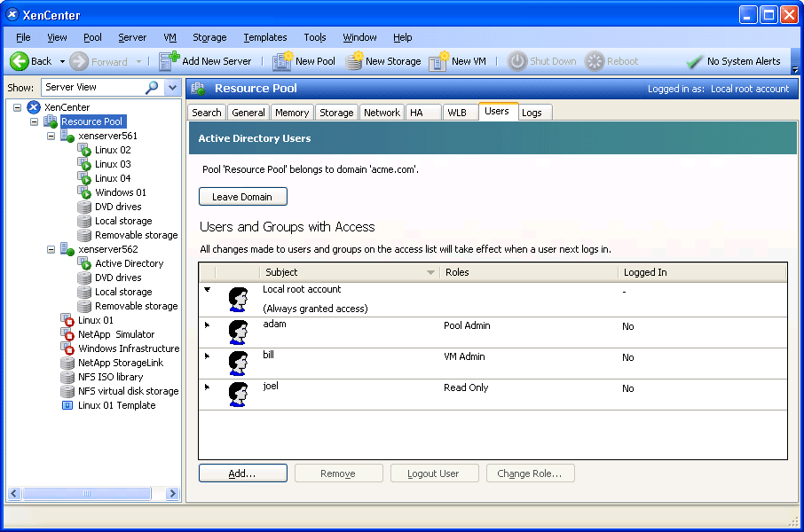
Task: Click joel's user avatar icon
Action: click(x=238, y=395)
